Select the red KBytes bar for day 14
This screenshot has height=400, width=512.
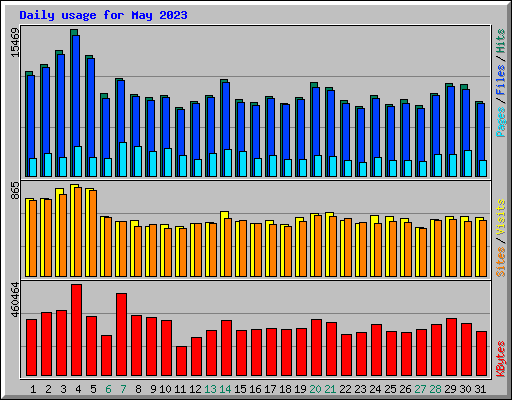pyautogui.click(x=226, y=348)
